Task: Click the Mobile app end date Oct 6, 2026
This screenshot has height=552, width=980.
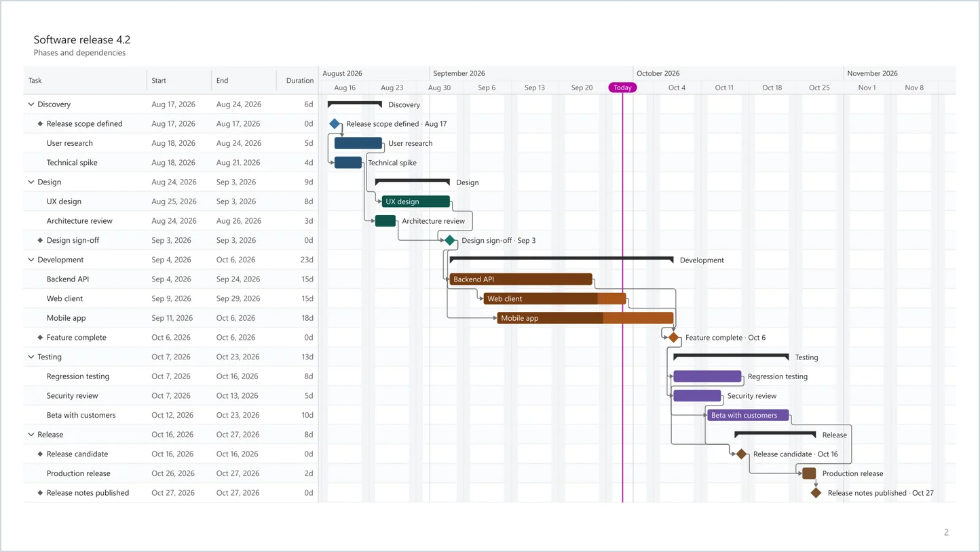Action: [x=236, y=318]
